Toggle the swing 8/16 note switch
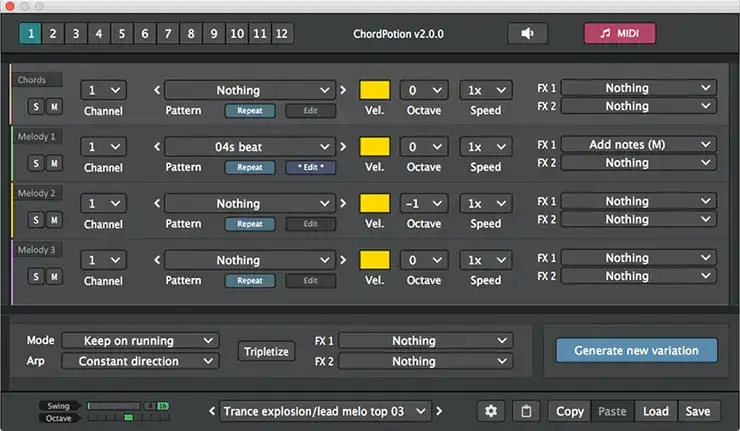The image size is (740, 431). (x=156, y=406)
